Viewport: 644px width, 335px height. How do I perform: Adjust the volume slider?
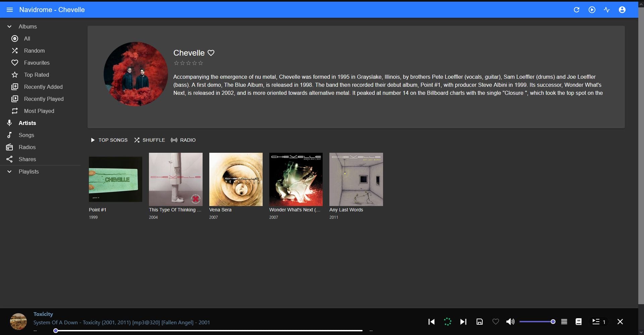coord(537,322)
